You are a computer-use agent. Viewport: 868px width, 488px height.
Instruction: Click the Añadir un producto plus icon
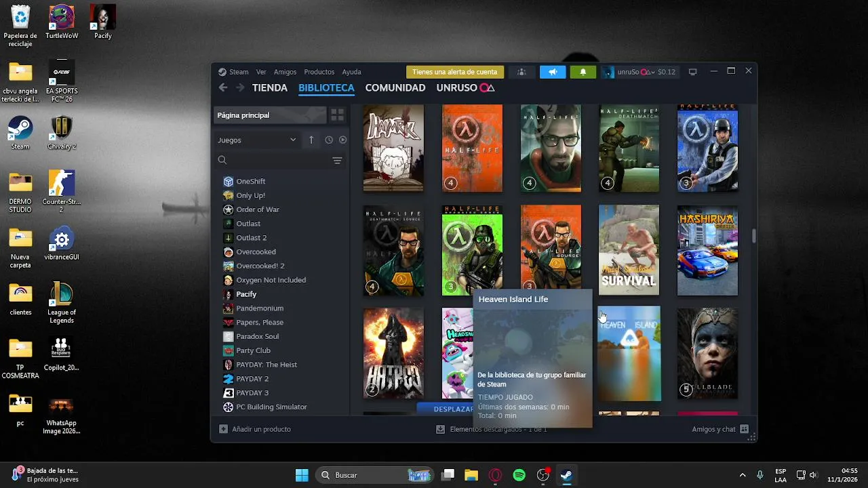tap(224, 429)
